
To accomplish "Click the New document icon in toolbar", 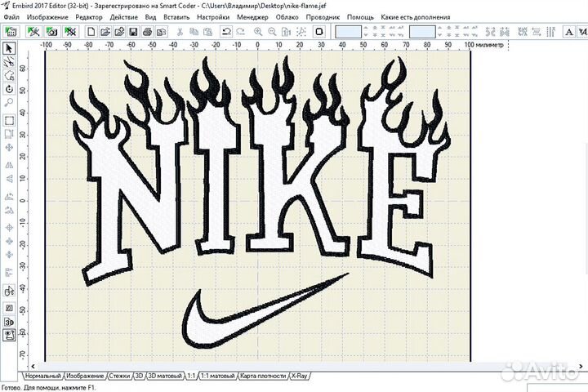I will 91,31.
